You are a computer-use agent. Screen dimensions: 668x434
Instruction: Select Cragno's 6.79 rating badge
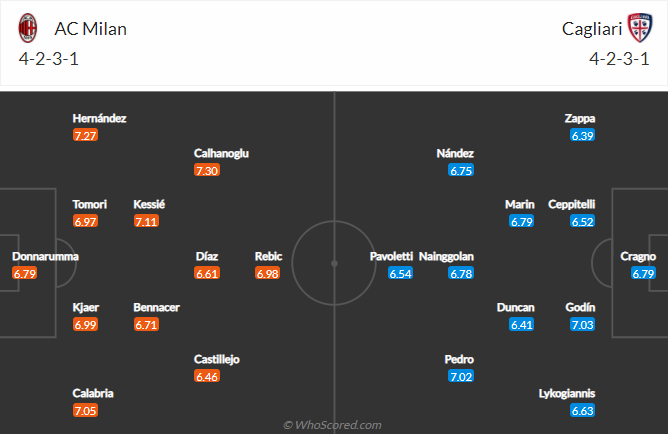[x=643, y=273]
